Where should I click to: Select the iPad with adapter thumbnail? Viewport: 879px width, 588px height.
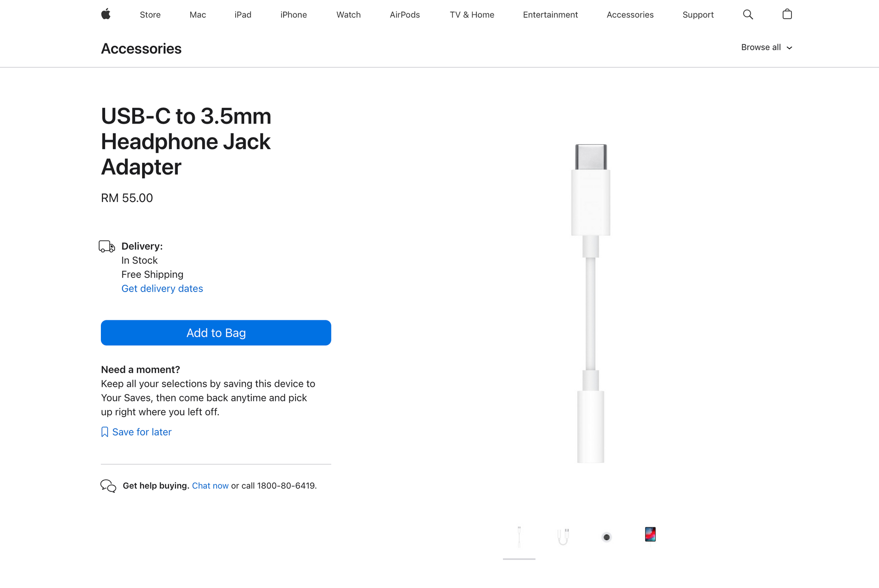650,535
